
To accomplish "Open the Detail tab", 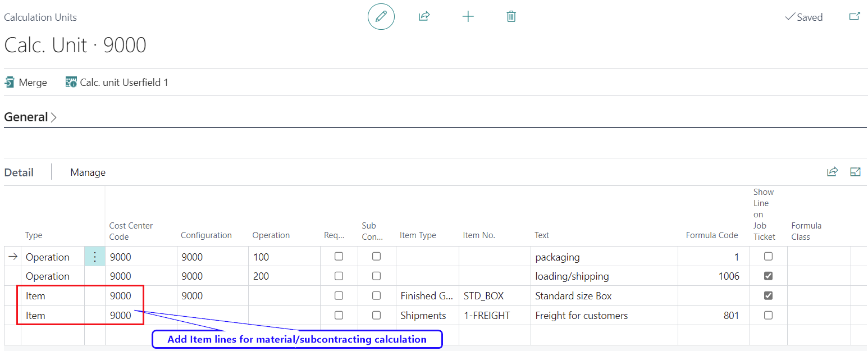I will 19,172.
